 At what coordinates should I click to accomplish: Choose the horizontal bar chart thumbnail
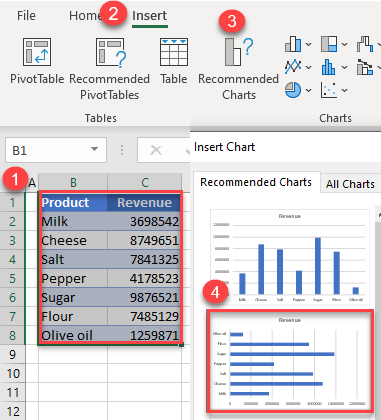pos(290,362)
